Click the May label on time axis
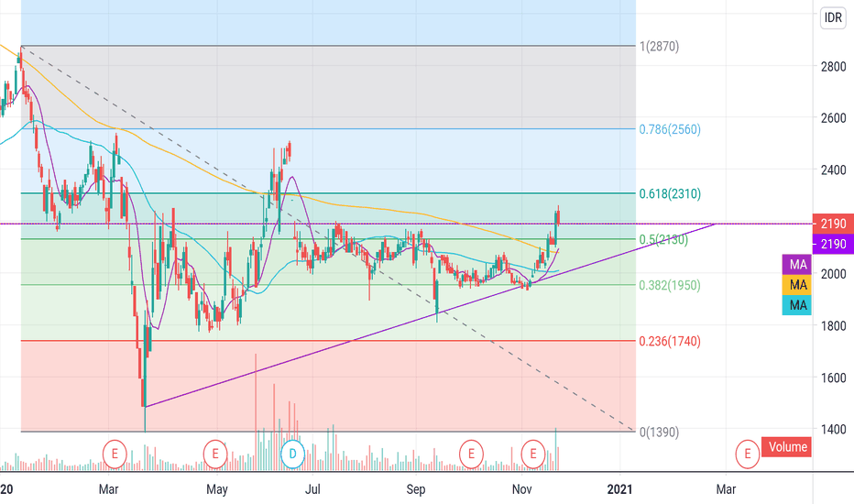The width and height of the screenshot is (854, 504). [x=217, y=488]
